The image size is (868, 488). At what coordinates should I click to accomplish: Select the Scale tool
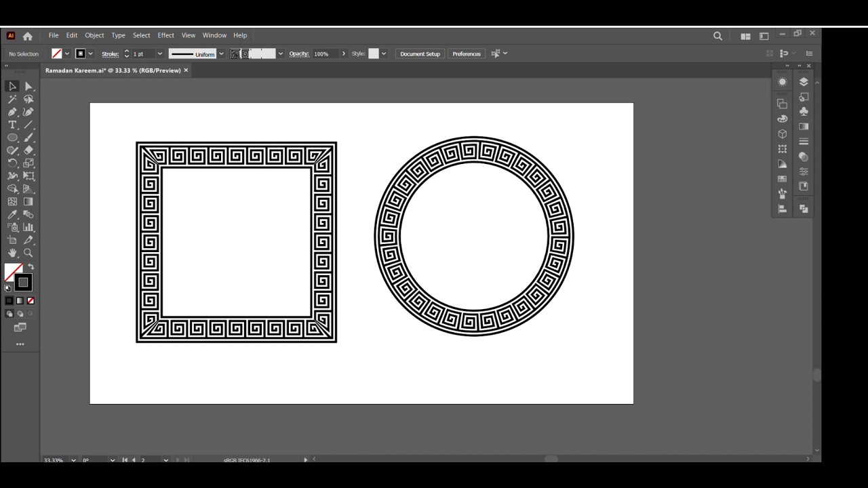tap(28, 163)
